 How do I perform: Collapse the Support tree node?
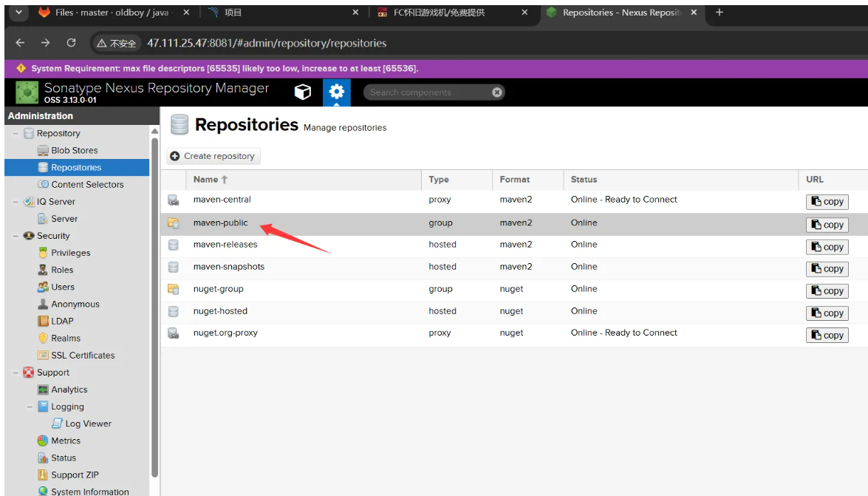tap(16, 373)
